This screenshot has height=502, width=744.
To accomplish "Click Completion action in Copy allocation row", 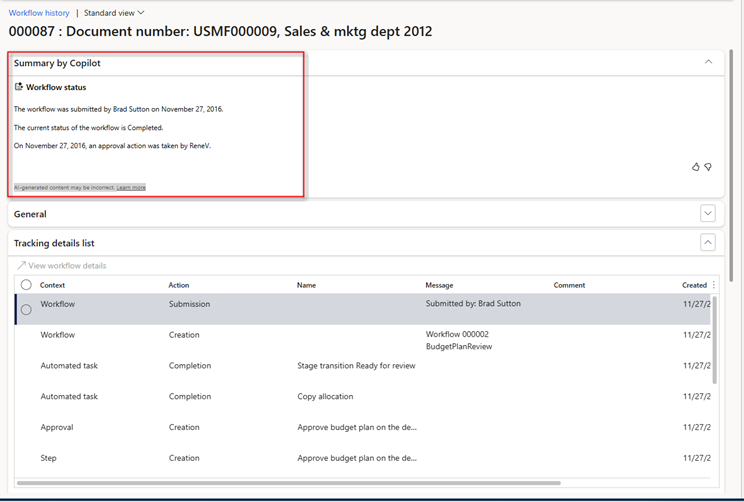I will click(190, 396).
